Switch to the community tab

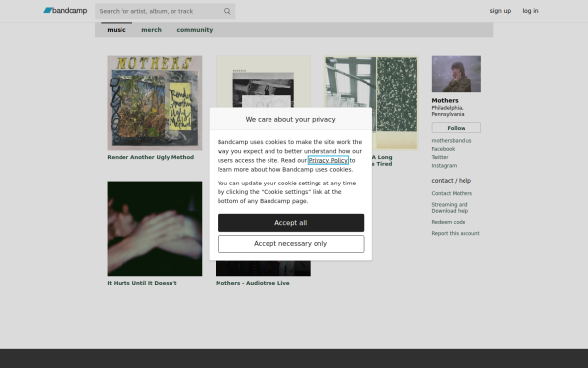point(195,30)
